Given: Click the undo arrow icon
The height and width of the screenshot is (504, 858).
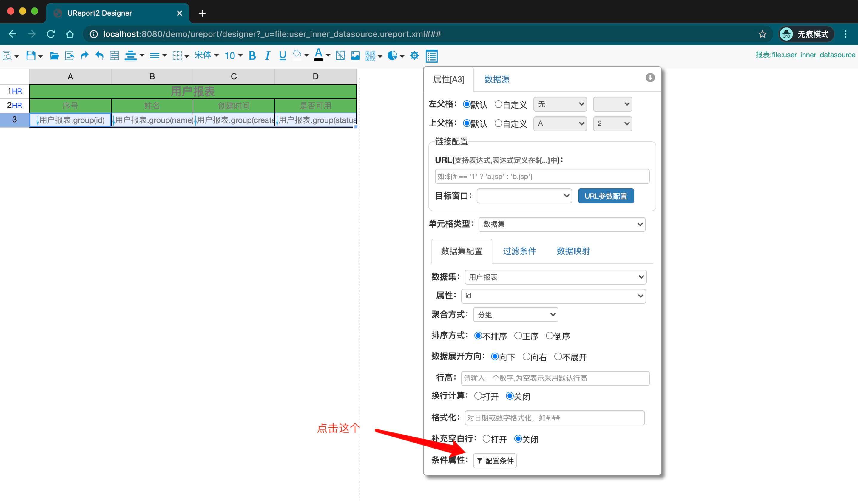Looking at the screenshot, I should 99,55.
